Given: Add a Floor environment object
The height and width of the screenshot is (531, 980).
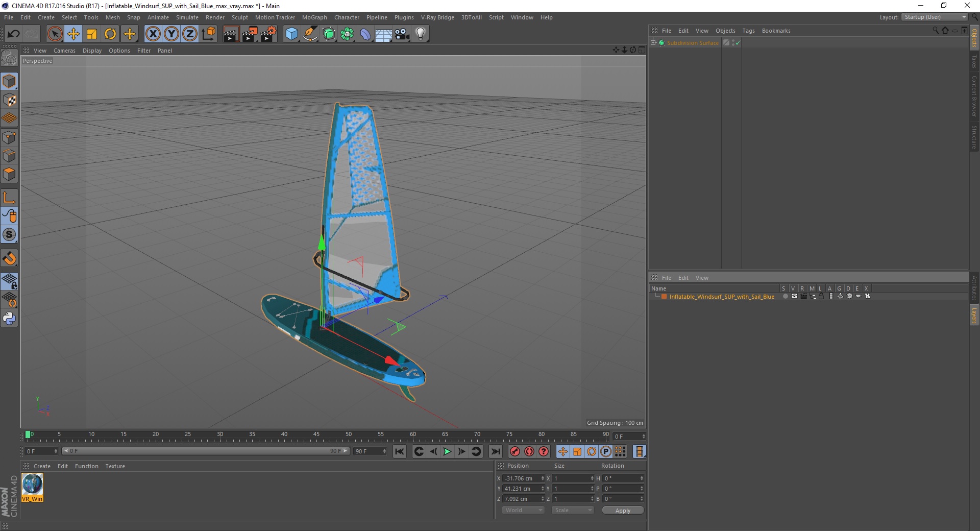Looking at the screenshot, I should pyautogui.click(x=384, y=34).
